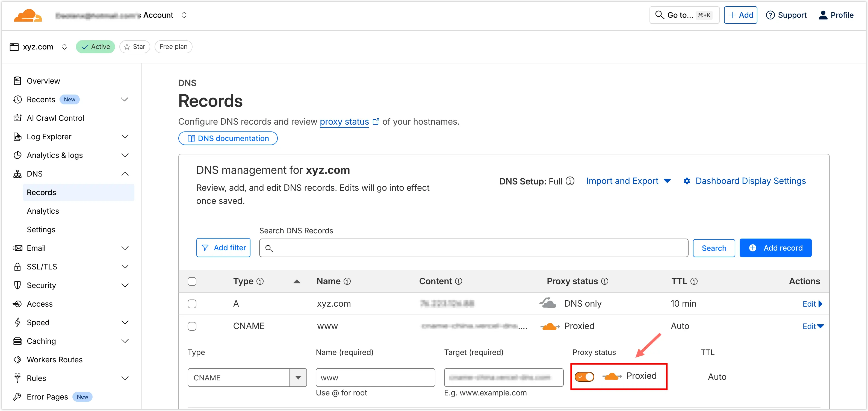Image resolution: width=868 pixels, height=411 pixels.
Task: Click the Cloudflare logo
Action: tap(28, 15)
